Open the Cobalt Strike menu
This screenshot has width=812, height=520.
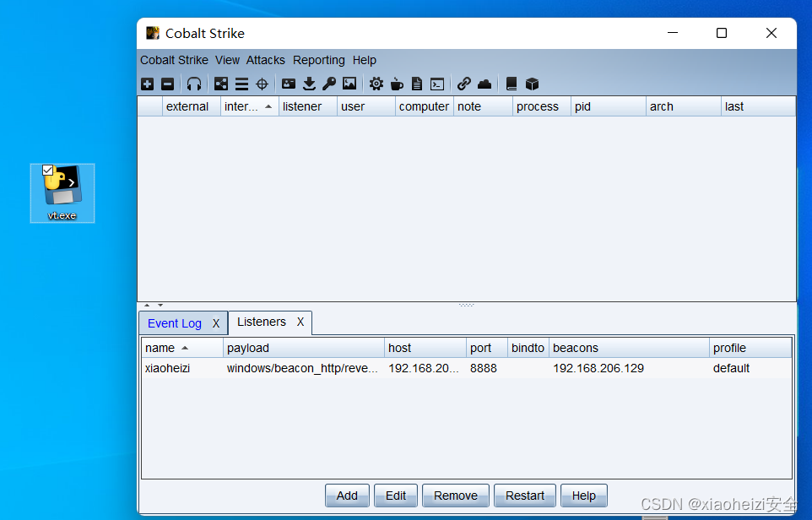(x=174, y=60)
